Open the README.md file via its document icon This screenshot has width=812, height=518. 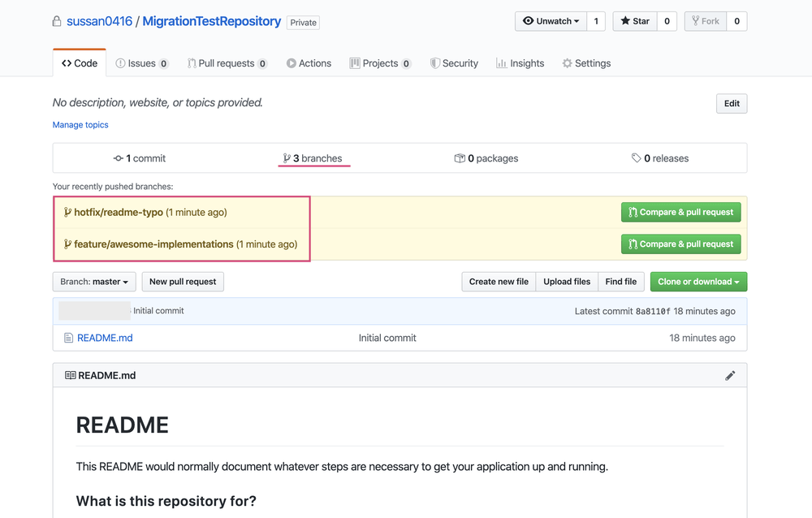point(69,338)
